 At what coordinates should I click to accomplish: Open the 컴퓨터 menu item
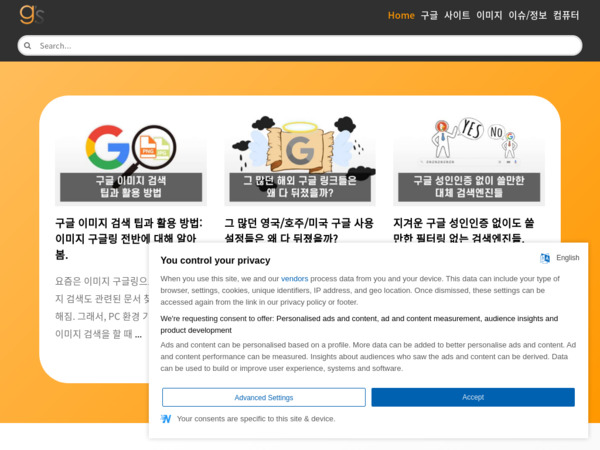(566, 16)
